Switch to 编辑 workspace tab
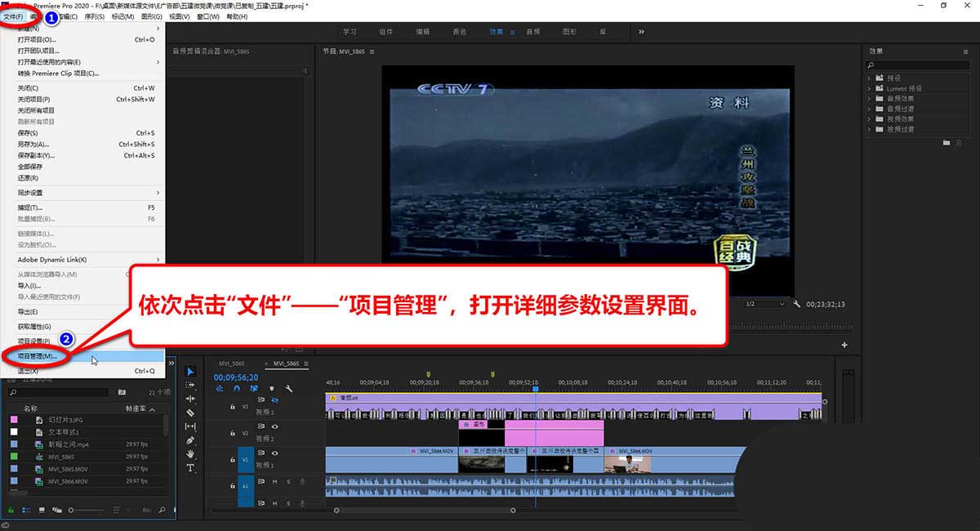The width and height of the screenshot is (980, 531). coord(422,32)
